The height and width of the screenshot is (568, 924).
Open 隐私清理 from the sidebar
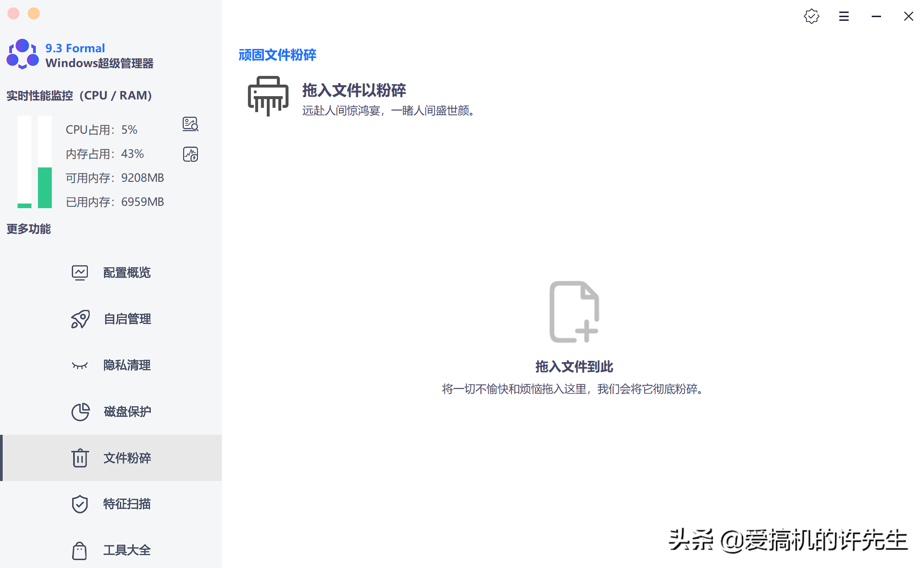click(127, 365)
